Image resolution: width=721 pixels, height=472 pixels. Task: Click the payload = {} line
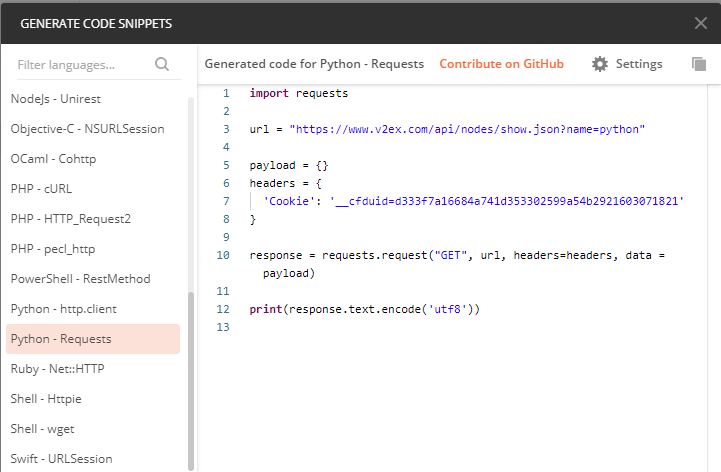point(289,165)
